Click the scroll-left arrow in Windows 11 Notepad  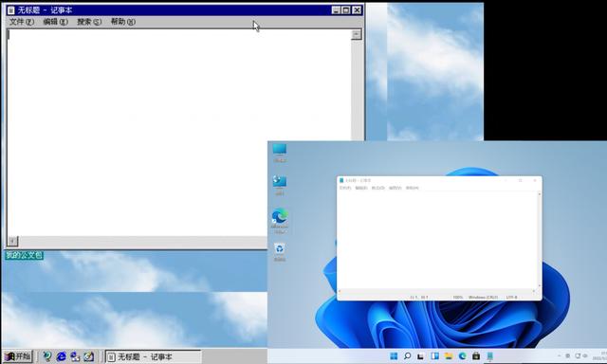coord(340,291)
